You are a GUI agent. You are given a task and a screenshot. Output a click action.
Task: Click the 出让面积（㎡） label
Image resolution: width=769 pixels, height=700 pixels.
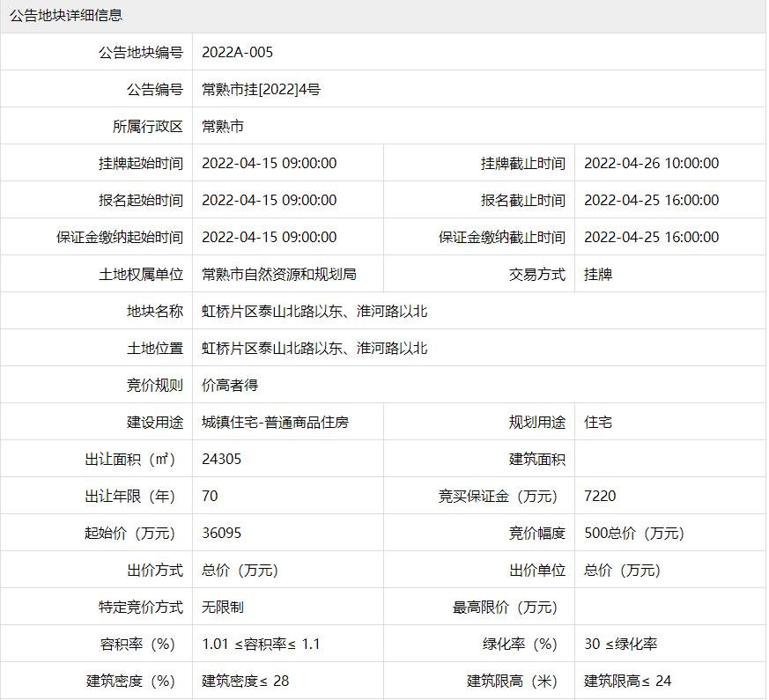[x=130, y=460]
